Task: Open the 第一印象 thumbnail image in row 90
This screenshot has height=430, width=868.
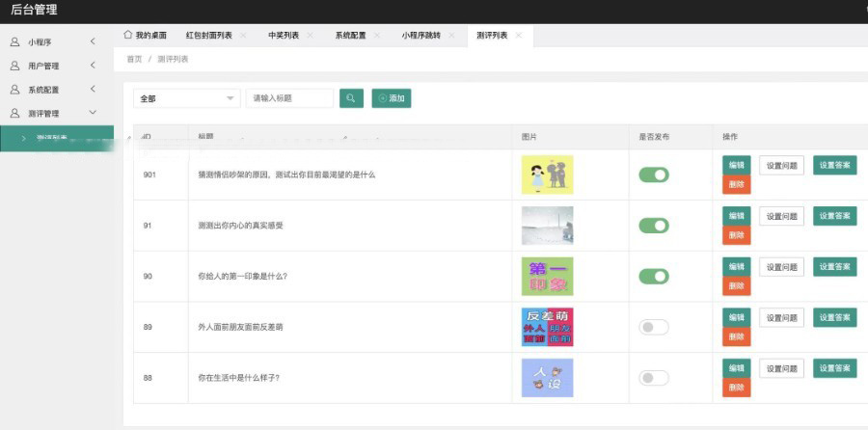Action: click(x=547, y=276)
